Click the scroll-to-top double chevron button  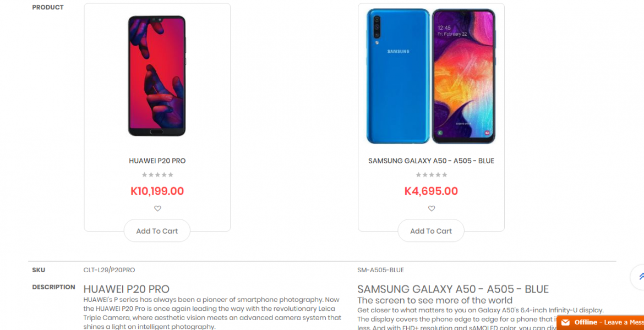click(x=640, y=277)
